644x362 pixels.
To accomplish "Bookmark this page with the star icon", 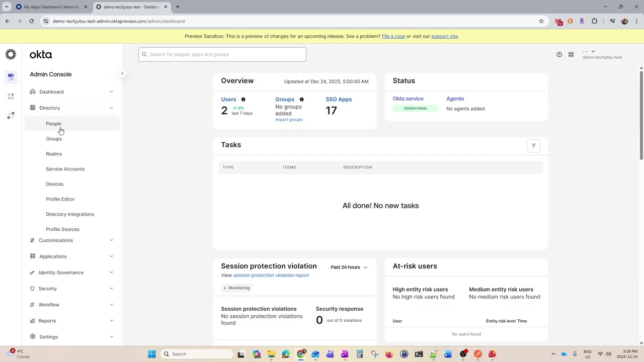I will click(541, 21).
